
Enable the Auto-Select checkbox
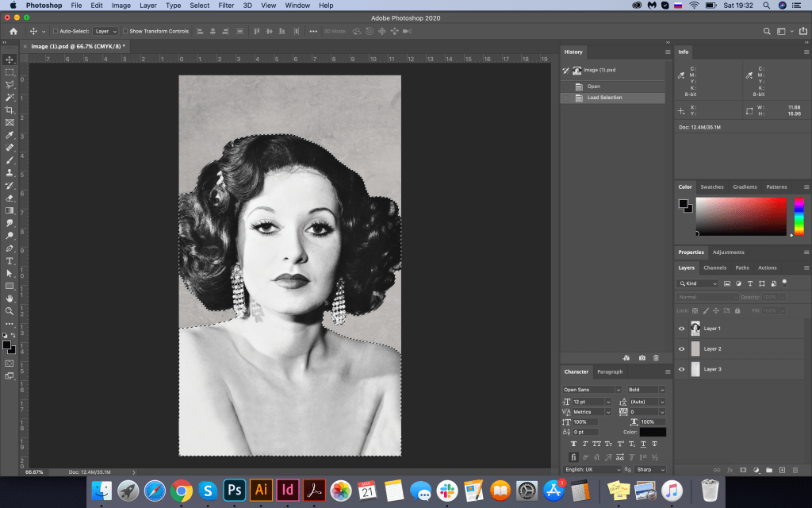[55, 31]
